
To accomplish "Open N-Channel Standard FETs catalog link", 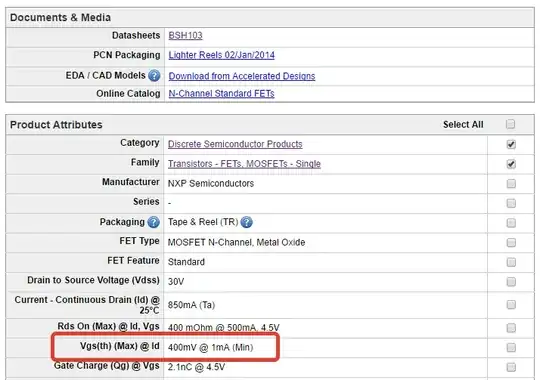I will click(221, 94).
